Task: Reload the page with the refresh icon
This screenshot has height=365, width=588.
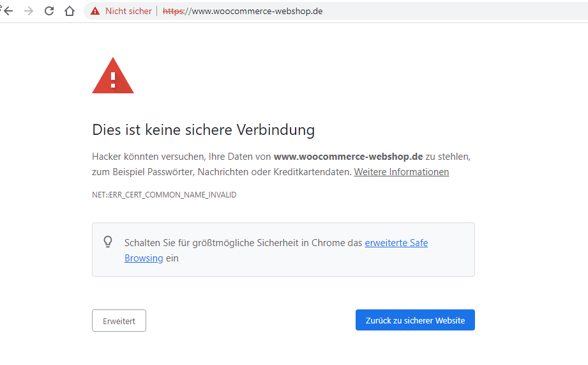Action: 49,11
